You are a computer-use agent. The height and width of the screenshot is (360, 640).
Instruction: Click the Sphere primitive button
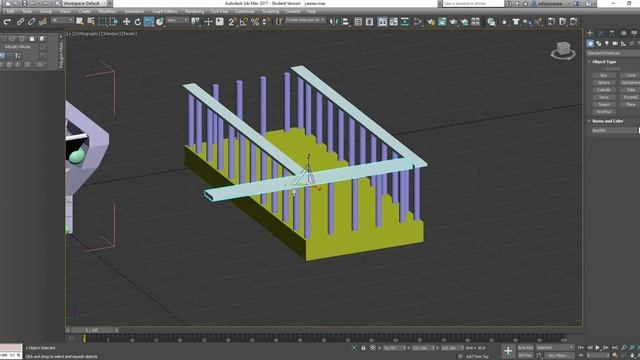(604, 83)
